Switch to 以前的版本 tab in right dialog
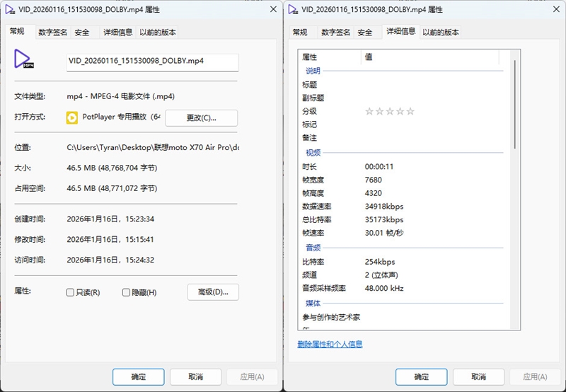This screenshot has height=392, width=566. coord(441,33)
